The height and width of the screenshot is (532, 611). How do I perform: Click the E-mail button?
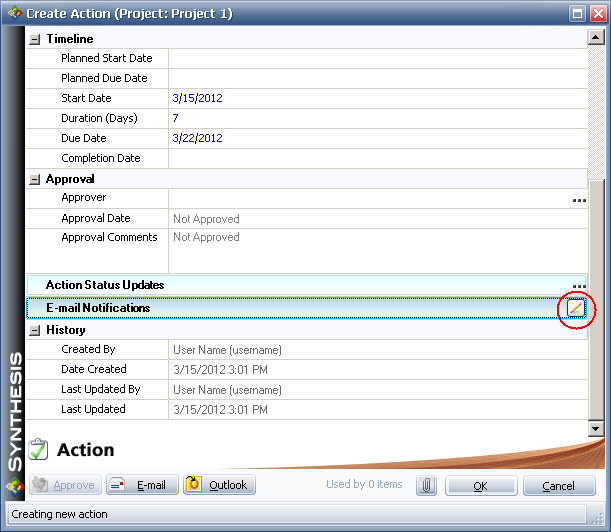[142, 485]
